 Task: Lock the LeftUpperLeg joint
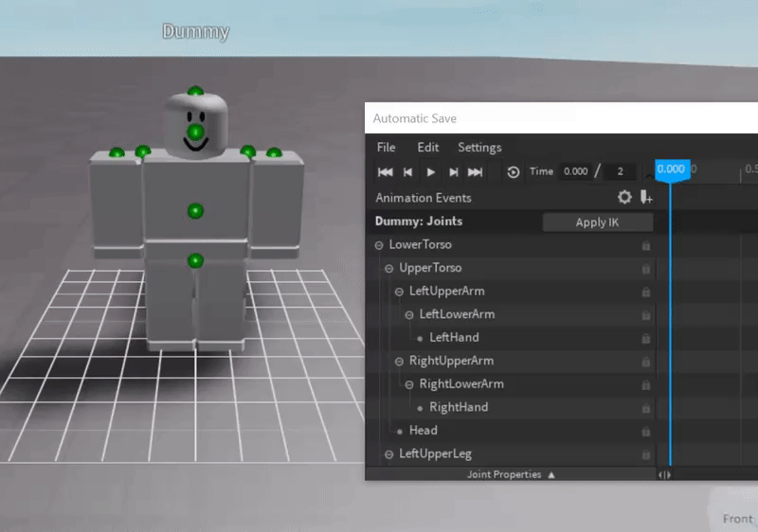click(646, 454)
